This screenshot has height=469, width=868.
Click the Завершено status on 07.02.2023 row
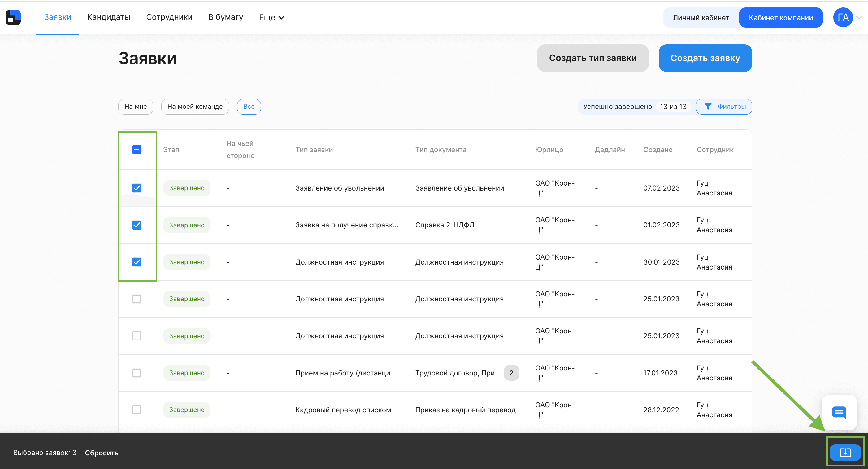187,188
